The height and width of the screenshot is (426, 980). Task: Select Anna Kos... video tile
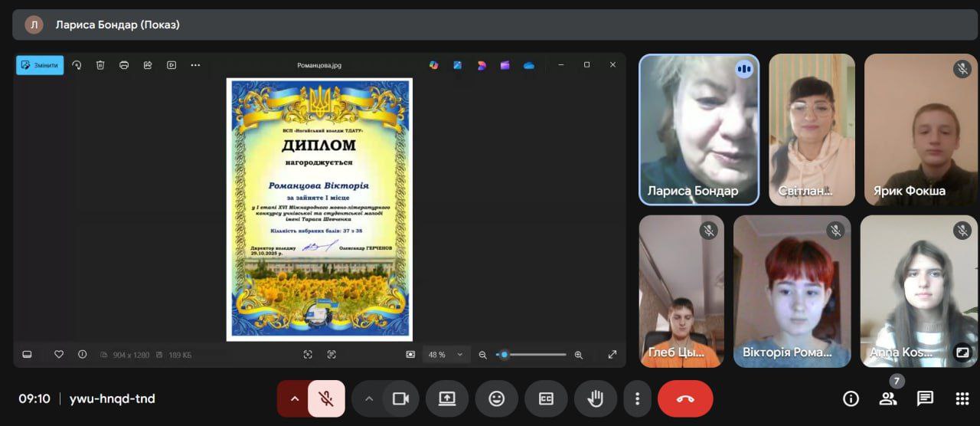(x=920, y=291)
